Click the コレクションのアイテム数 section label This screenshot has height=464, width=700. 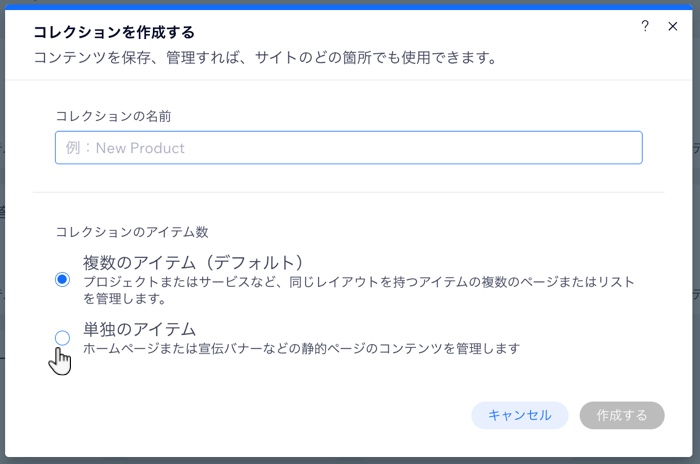pyautogui.click(x=132, y=232)
